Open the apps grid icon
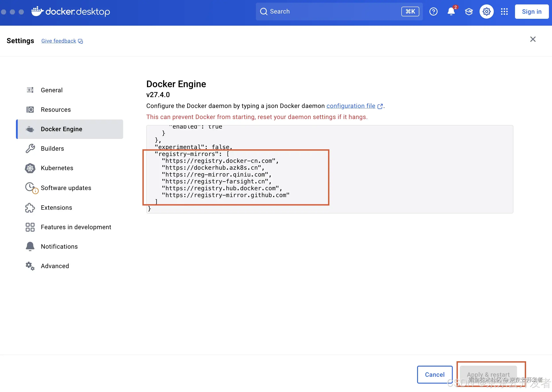 pos(504,11)
